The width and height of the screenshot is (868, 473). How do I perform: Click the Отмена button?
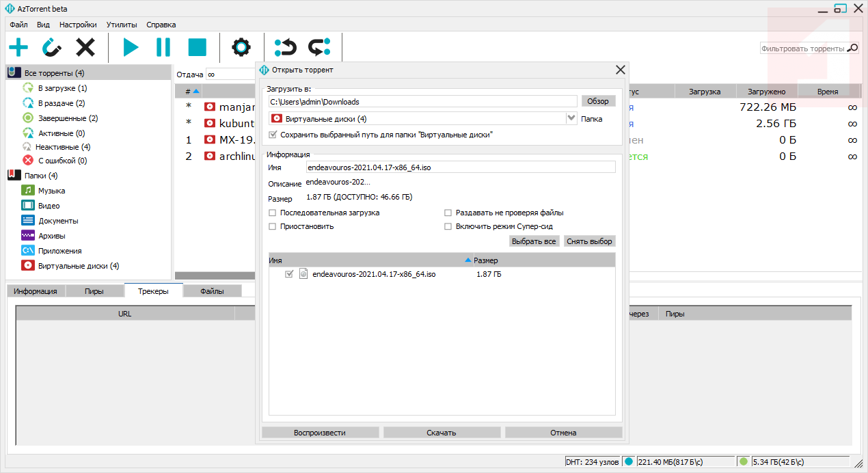pyautogui.click(x=563, y=433)
